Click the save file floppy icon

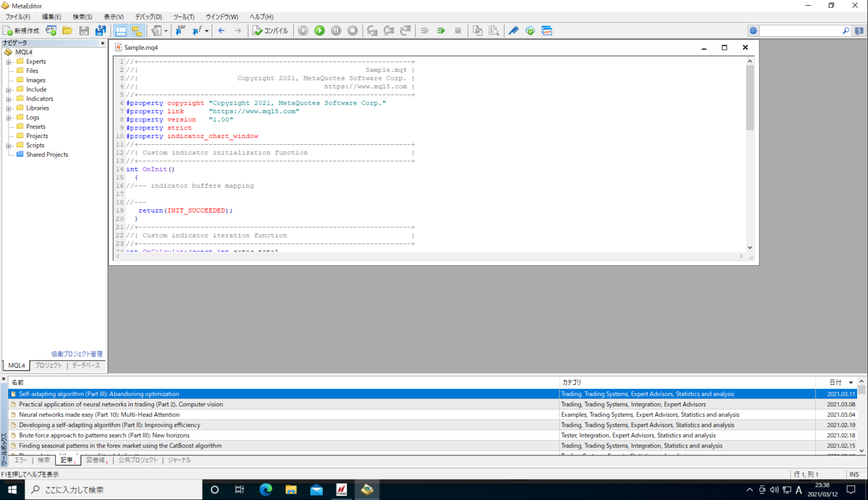84,31
